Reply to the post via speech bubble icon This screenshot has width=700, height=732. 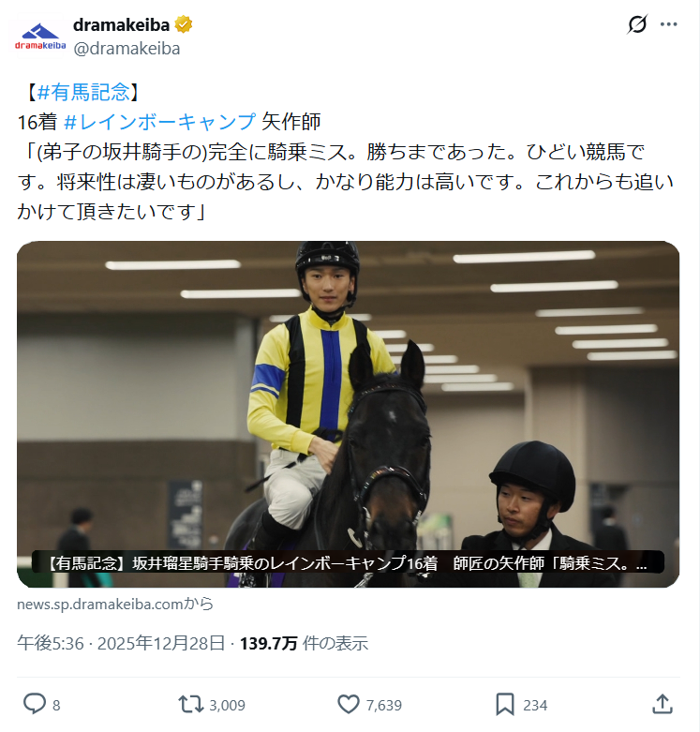(x=35, y=704)
